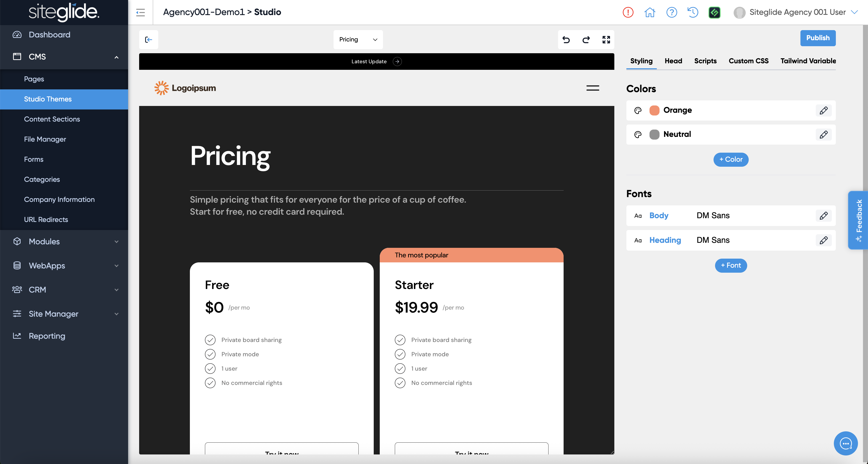The height and width of the screenshot is (464, 868).
Task: Click the Publish button
Action: point(818,38)
